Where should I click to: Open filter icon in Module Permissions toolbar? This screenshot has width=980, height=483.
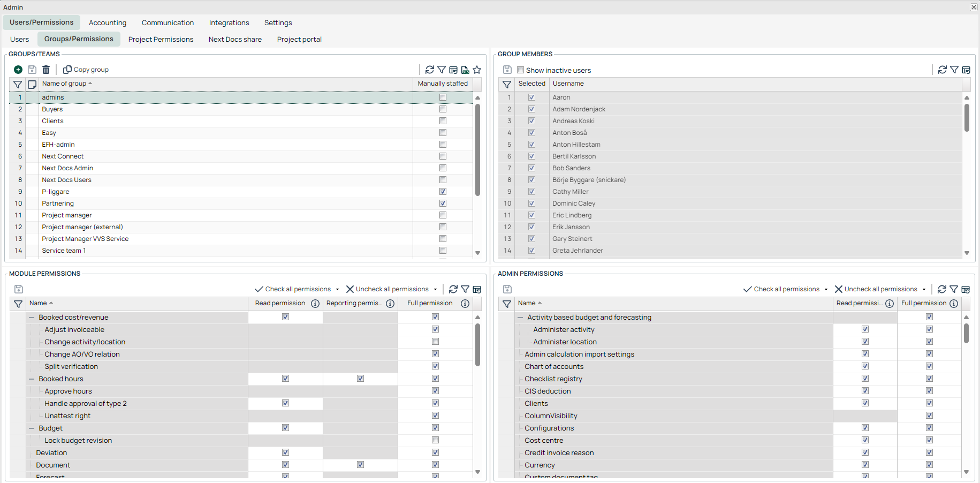point(465,289)
